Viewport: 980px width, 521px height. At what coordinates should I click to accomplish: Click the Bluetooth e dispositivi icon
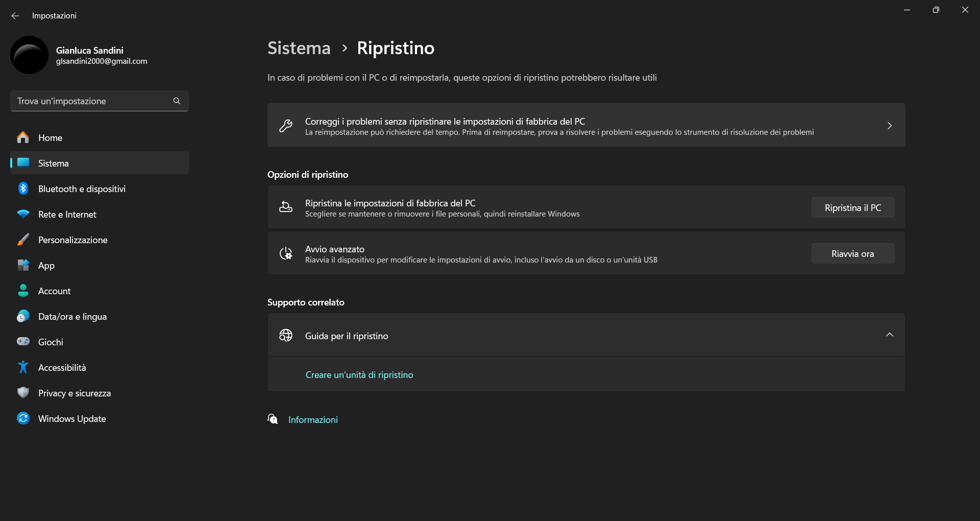click(x=23, y=188)
